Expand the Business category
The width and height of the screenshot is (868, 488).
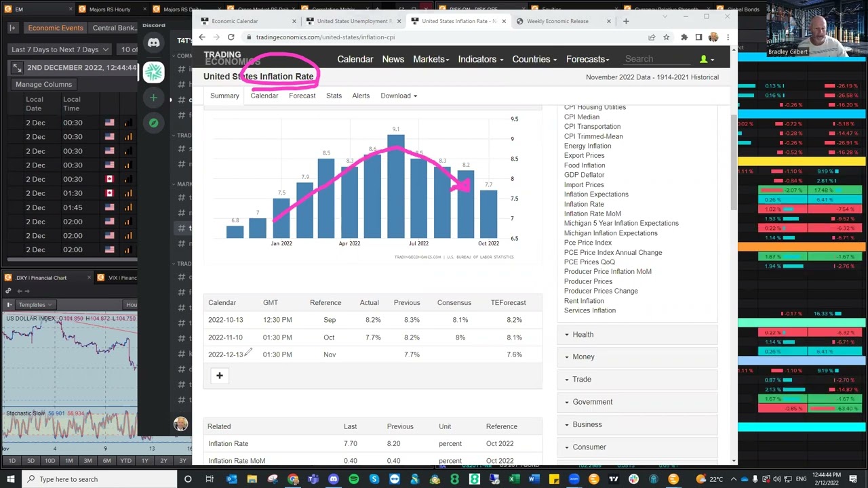pyautogui.click(x=637, y=424)
